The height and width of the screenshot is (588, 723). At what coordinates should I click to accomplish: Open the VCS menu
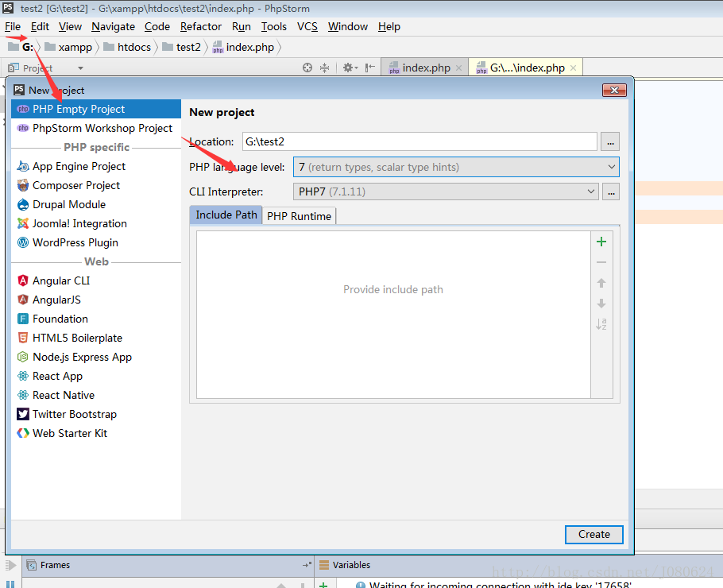[x=307, y=27]
